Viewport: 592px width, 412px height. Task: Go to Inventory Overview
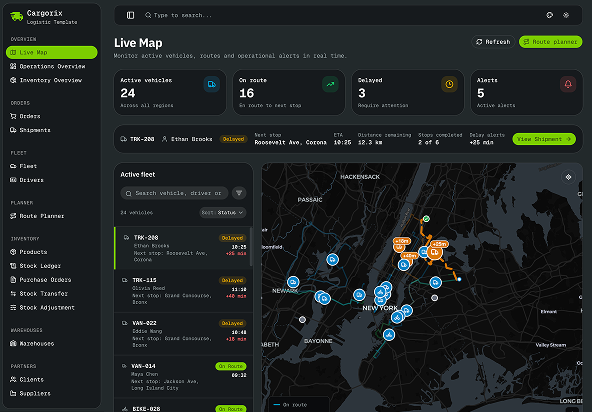(52, 80)
